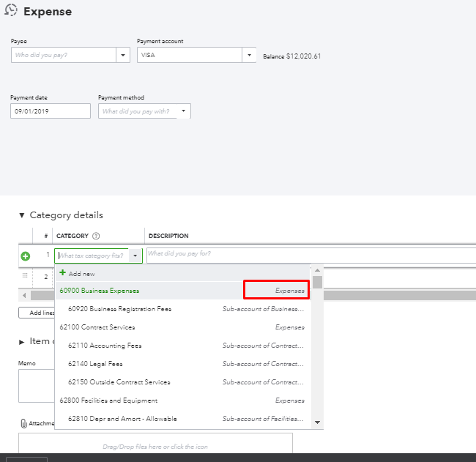Click the row 2 drag handle icon

pyautogui.click(x=26, y=276)
